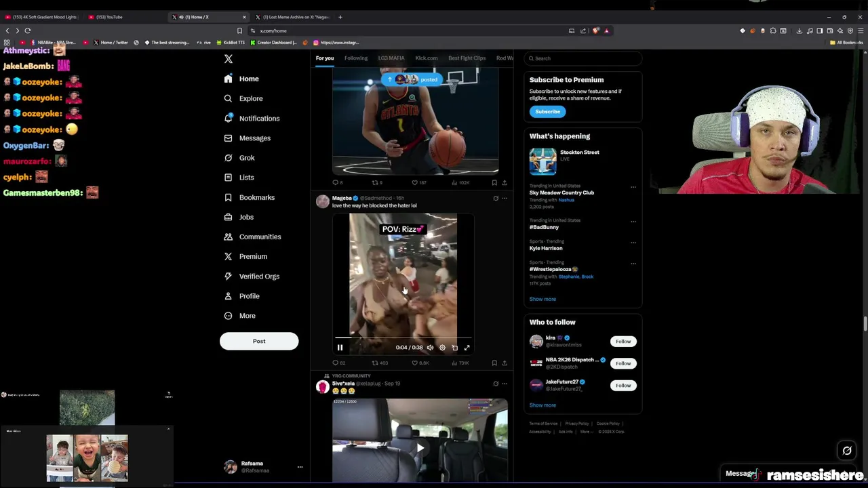
Task: Click Show more under What's happening
Action: click(542, 299)
